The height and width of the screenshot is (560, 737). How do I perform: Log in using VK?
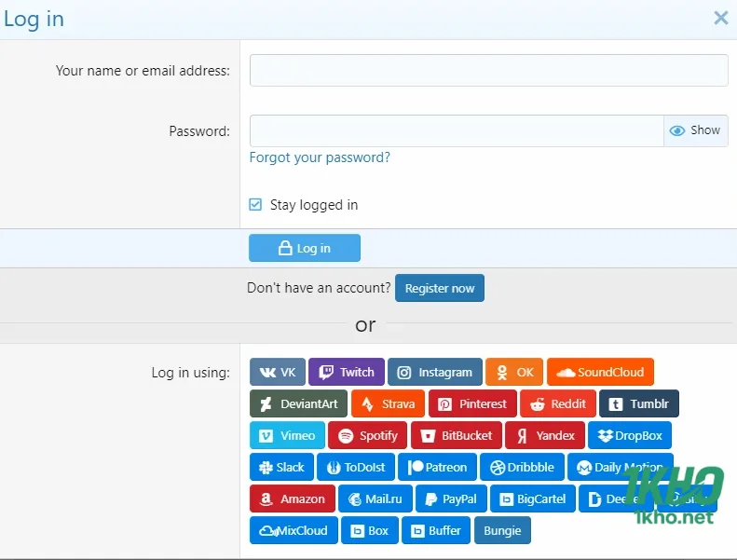tap(278, 373)
